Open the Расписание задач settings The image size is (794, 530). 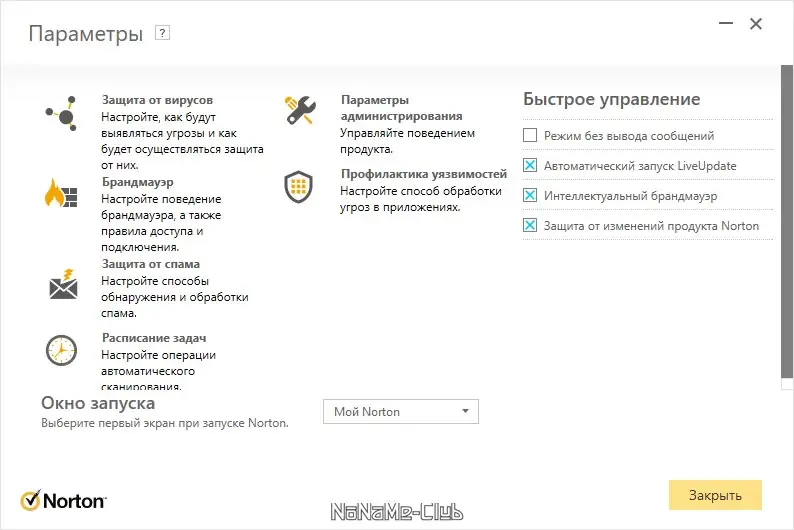154,338
